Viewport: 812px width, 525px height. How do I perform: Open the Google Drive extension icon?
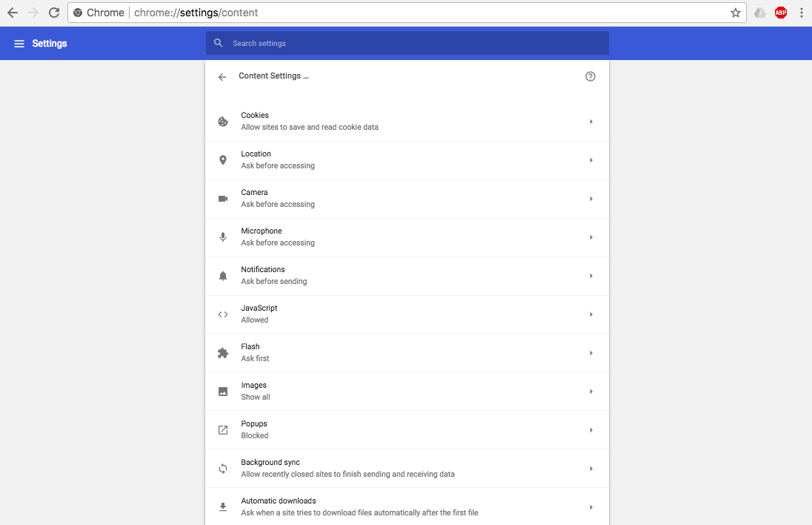[x=759, y=13]
